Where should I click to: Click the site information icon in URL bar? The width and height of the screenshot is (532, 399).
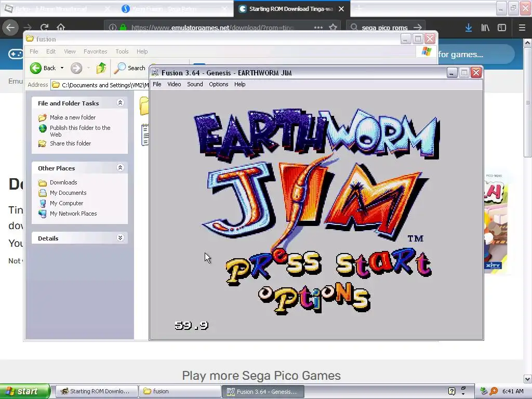pyautogui.click(x=113, y=28)
